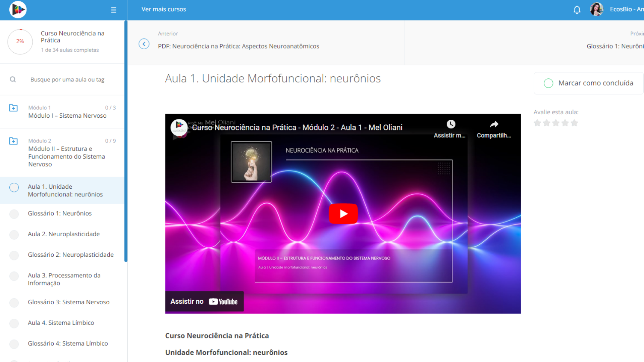Viewport: 644px width, 362px height.
Task: Click the 2% course progress circle
Action: tap(20, 42)
